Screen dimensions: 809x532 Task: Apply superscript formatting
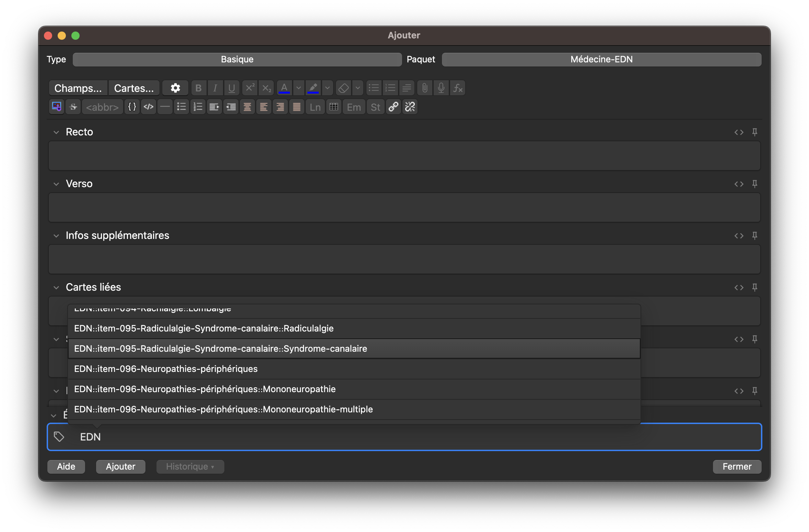click(x=250, y=88)
